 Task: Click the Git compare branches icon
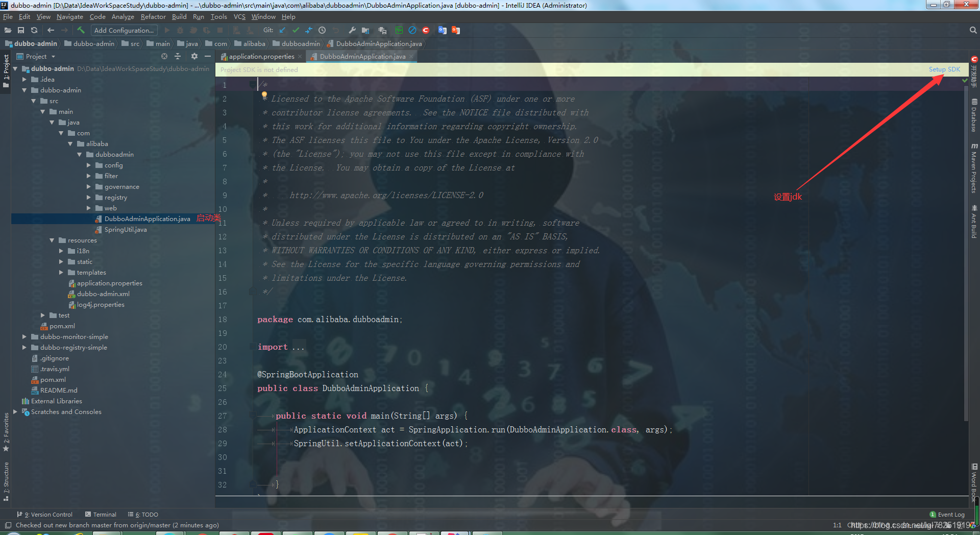tap(309, 30)
